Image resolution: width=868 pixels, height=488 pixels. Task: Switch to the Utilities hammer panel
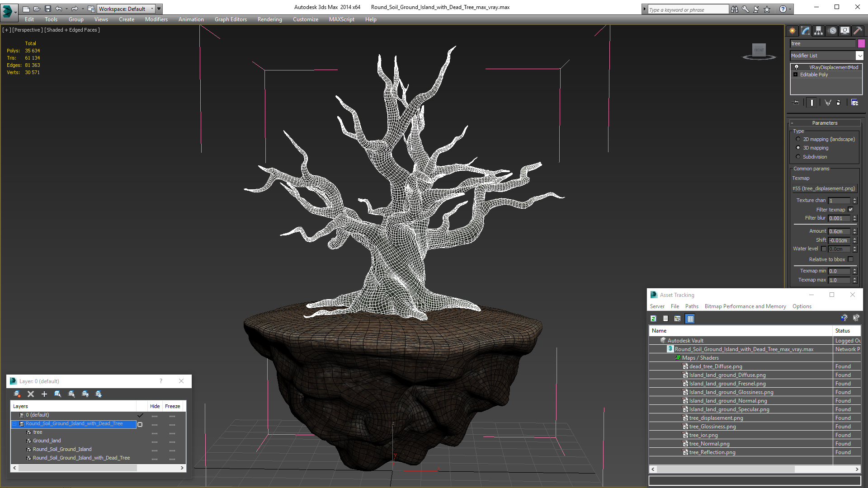tap(858, 31)
